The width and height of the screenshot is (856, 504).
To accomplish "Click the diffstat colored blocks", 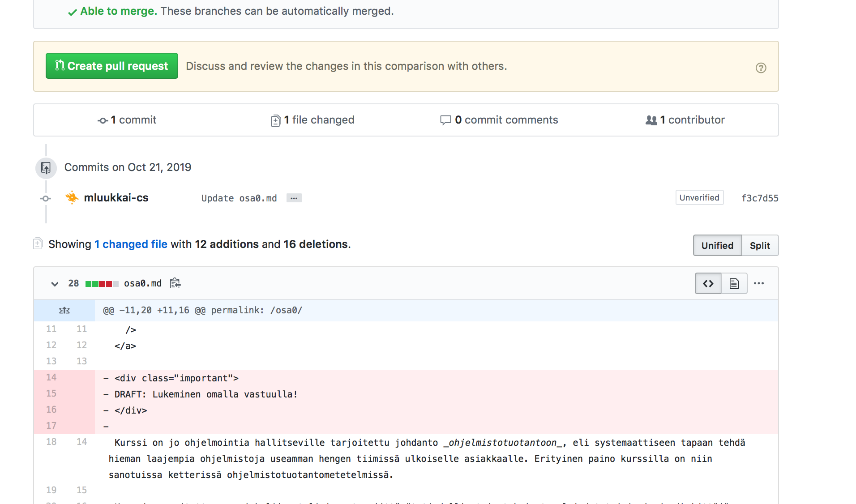I will (102, 284).
